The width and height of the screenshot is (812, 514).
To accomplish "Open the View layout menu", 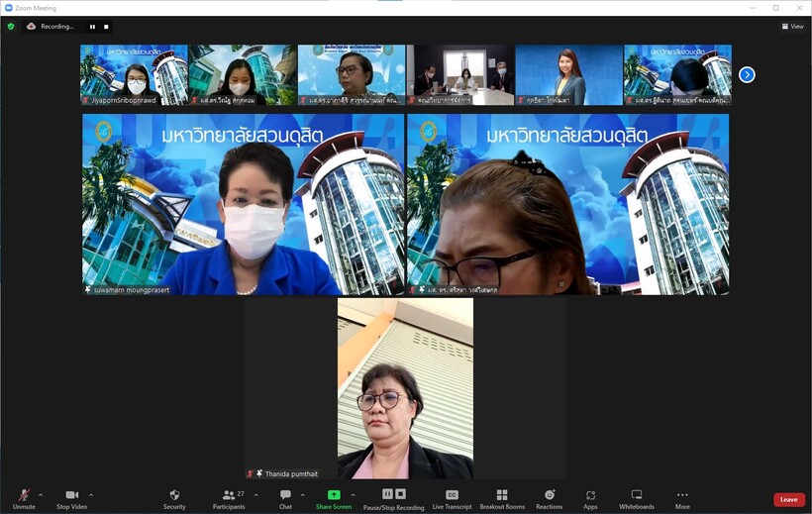I will tap(792, 27).
